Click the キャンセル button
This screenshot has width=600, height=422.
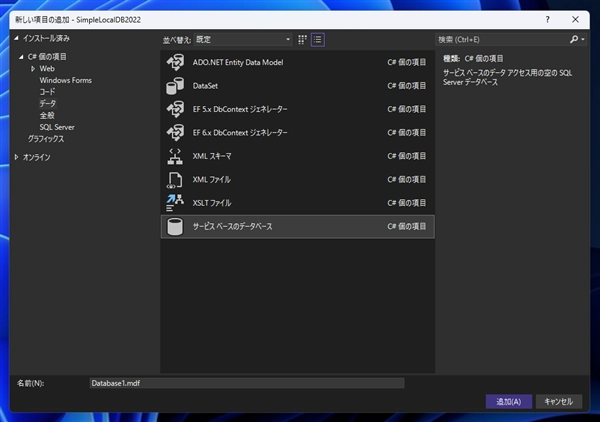click(559, 402)
